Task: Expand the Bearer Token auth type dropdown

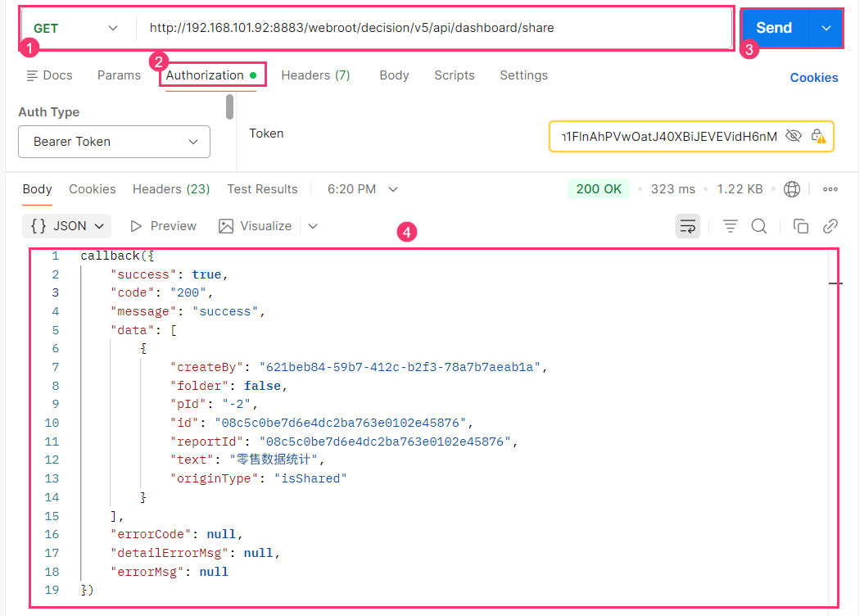Action: click(114, 142)
